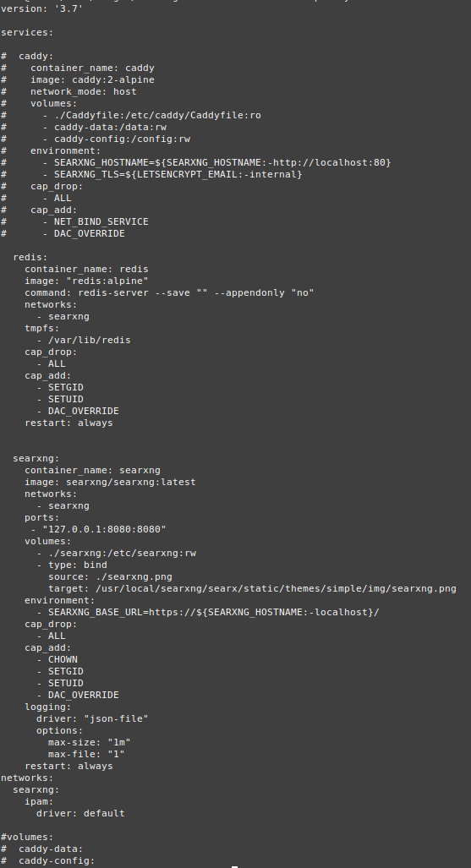The height and width of the screenshot is (868, 471).
Task: Click restart: always under redis
Action: (68, 423)
